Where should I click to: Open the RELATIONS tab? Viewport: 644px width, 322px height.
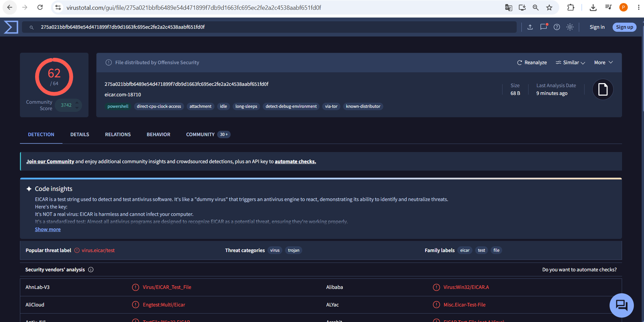pos(118,134)
